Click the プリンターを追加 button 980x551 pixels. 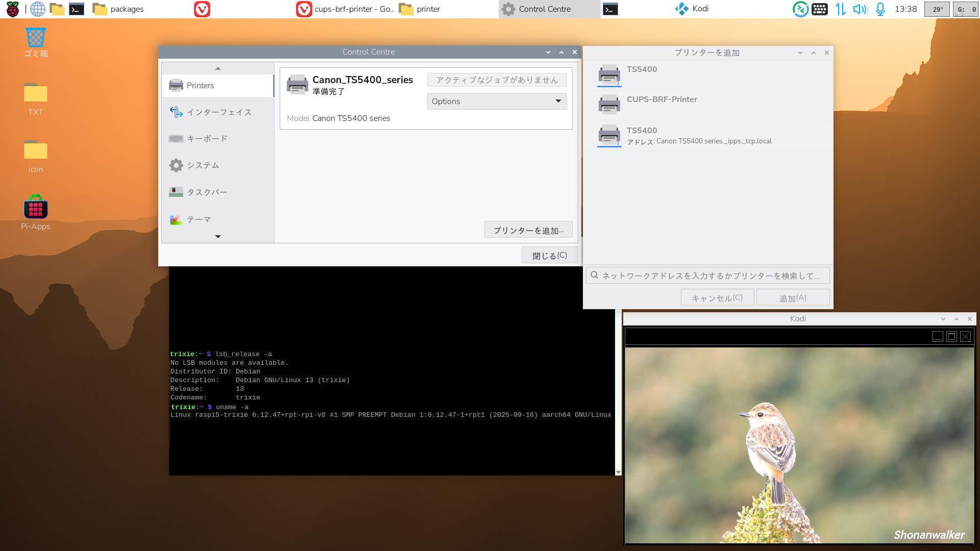coord(528,230)
